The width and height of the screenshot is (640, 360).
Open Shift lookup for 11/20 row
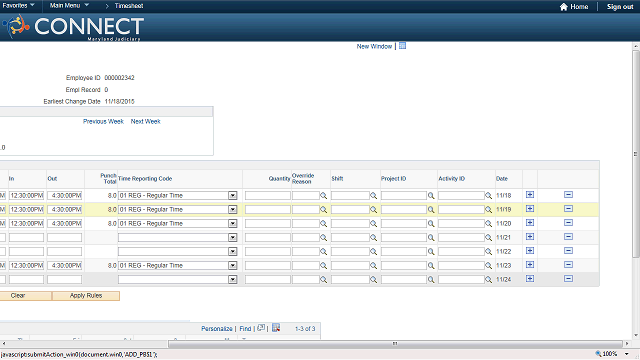tap(373, 224)
